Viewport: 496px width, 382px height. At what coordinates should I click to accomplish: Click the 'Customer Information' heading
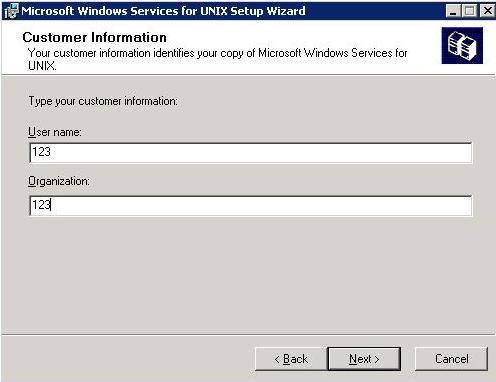95,37
